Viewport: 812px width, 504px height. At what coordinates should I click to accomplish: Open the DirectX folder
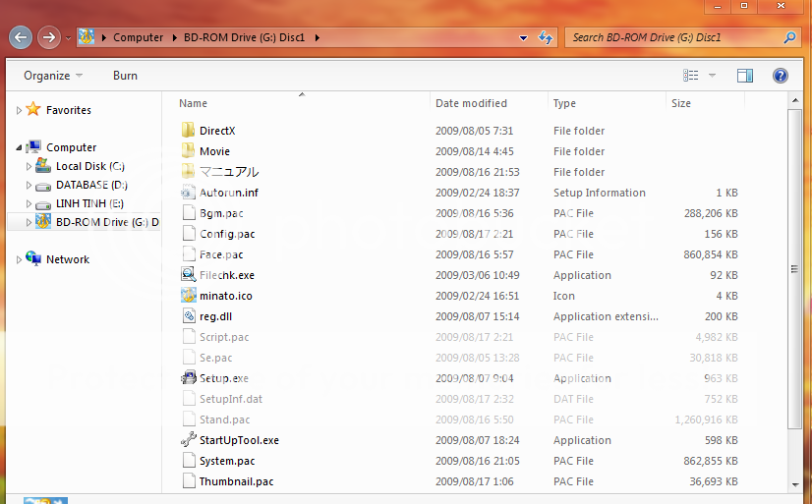216,131
